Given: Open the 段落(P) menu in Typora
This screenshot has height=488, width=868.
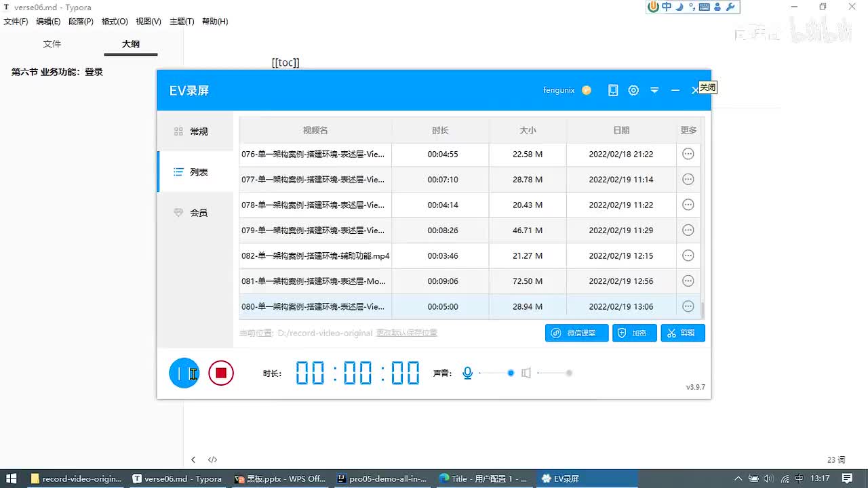Looking at the screenshot, I should pos(81,22).
